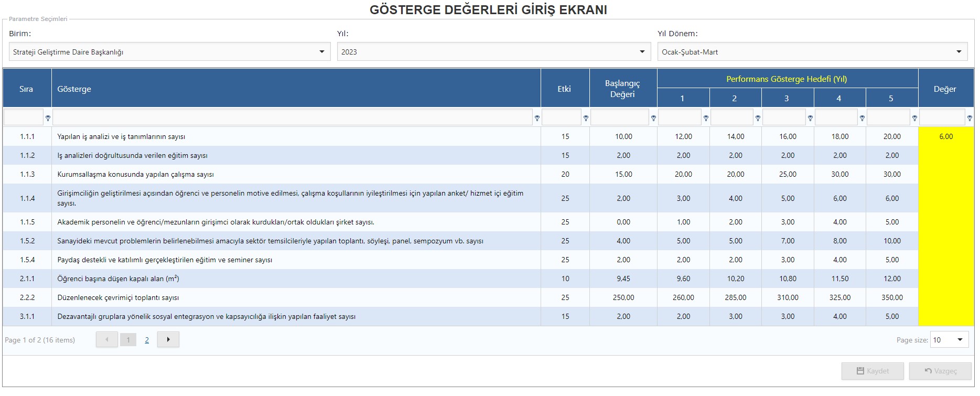
Task: Click the 9,45 starting value cell
Action: coord(623,279)
